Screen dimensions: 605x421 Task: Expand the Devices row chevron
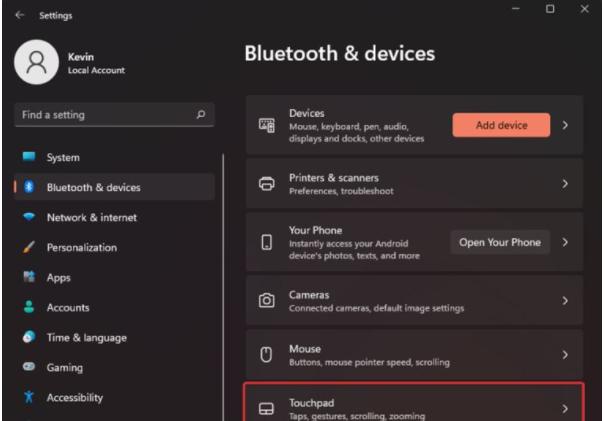click(x=565, y=125)
